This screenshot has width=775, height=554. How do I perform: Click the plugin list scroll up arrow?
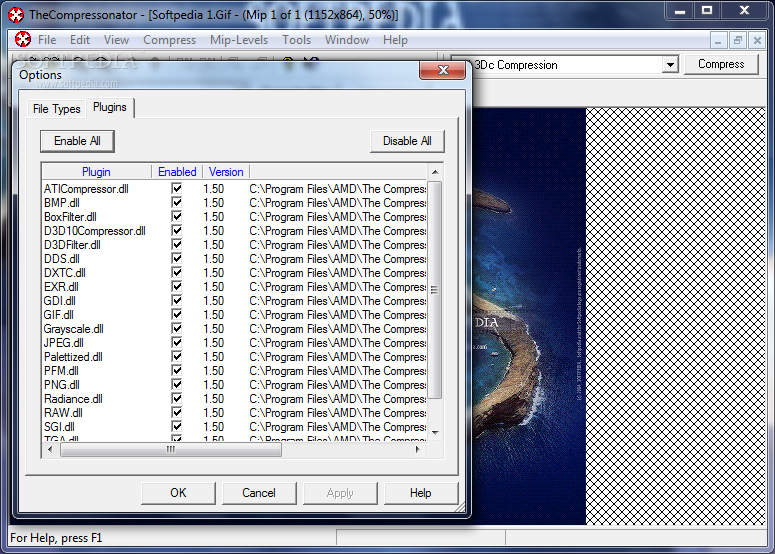435,172
